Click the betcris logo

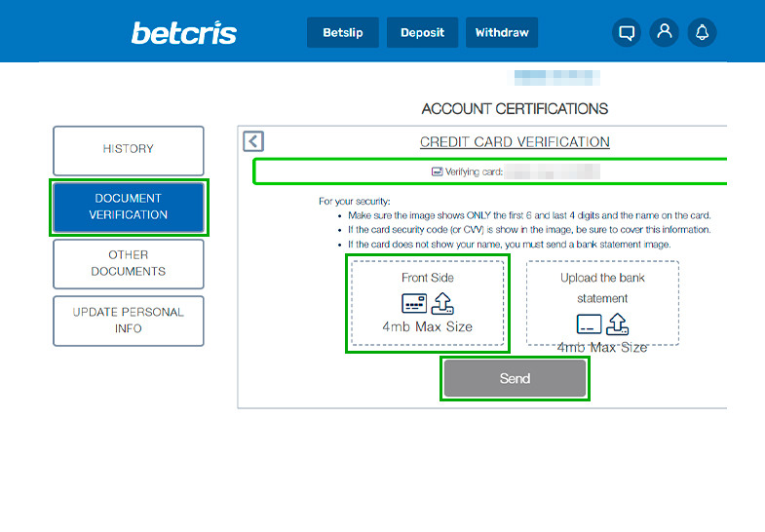coord(184,33)
